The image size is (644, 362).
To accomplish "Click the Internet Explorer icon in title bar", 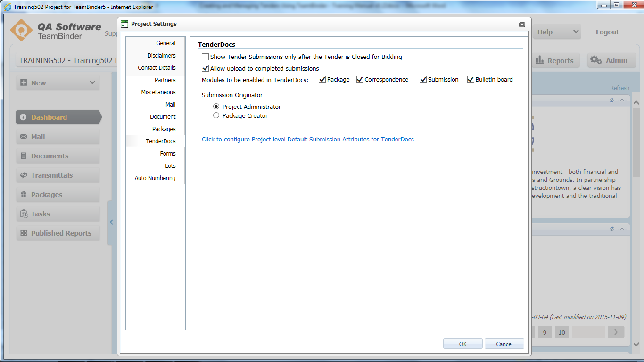I will [x=8, y=7].
